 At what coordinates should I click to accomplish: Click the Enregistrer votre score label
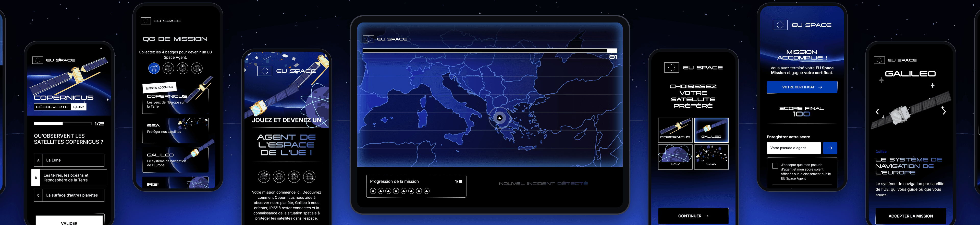coord(788,137)
